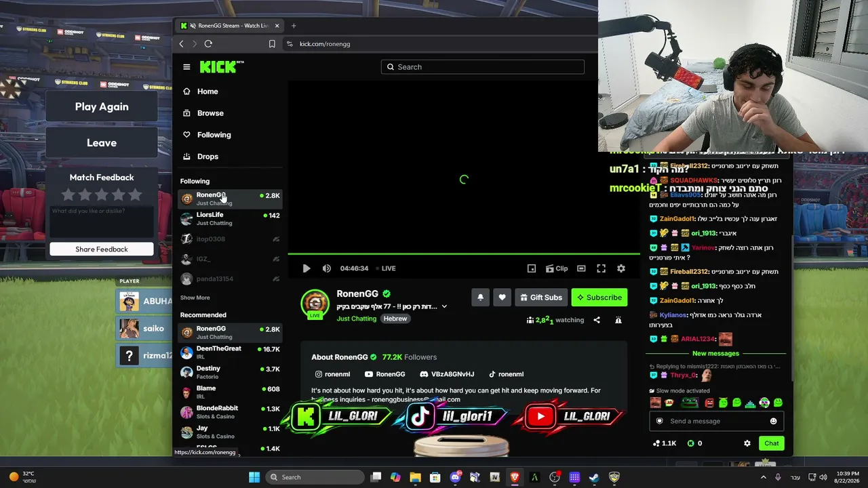Reload the kick.com page
868x488 pixels.
tap(208, 44)
